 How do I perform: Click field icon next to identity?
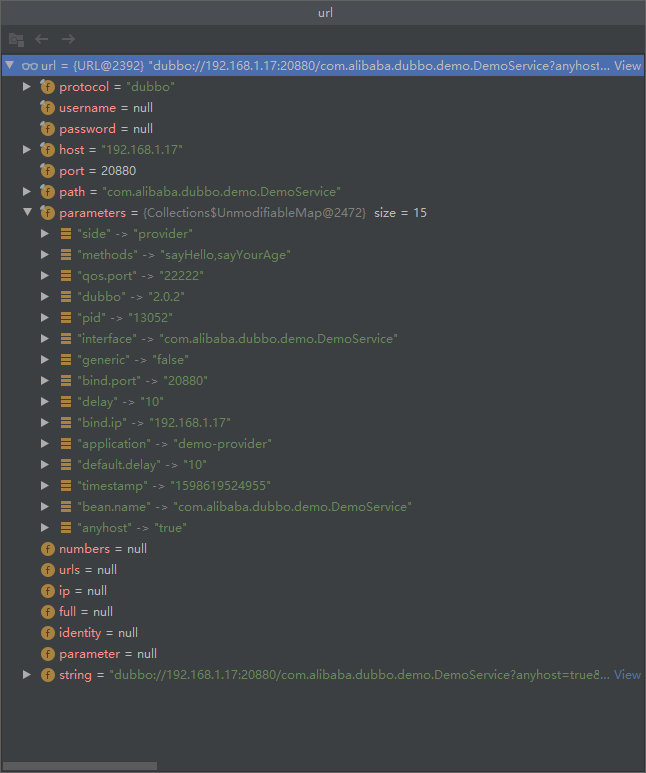tap(47, 633)
